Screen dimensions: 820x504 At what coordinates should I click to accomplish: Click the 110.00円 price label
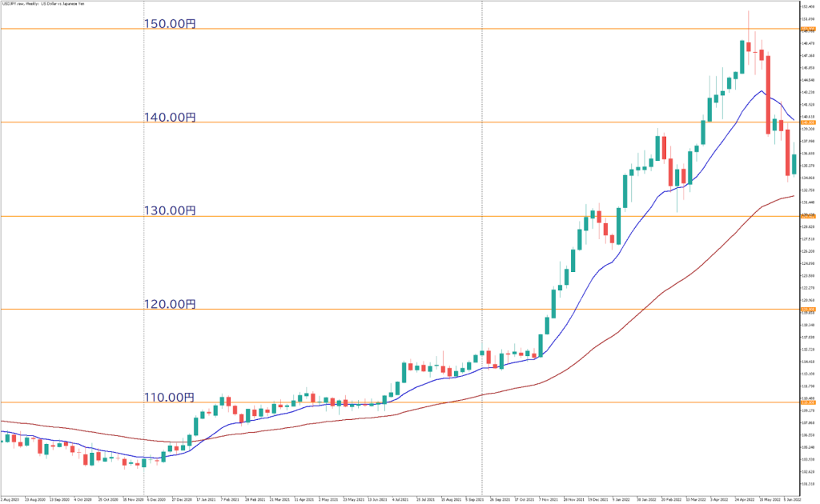pyautogui.click(x=169, y=397)
